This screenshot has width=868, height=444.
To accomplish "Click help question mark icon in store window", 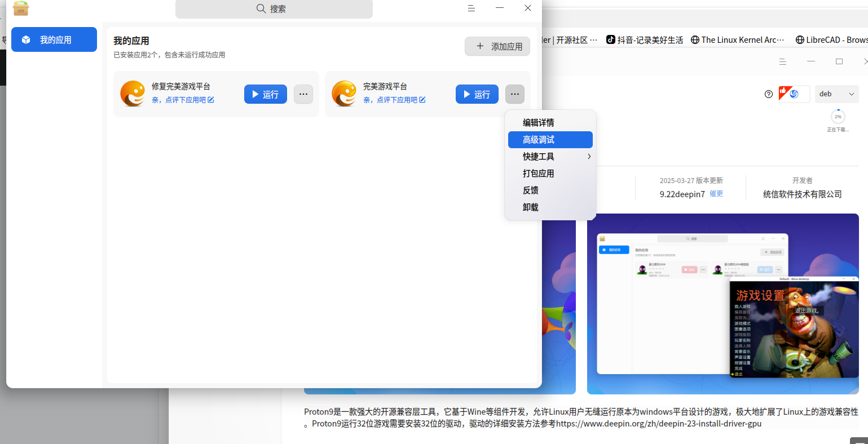I will click(768, 94).
